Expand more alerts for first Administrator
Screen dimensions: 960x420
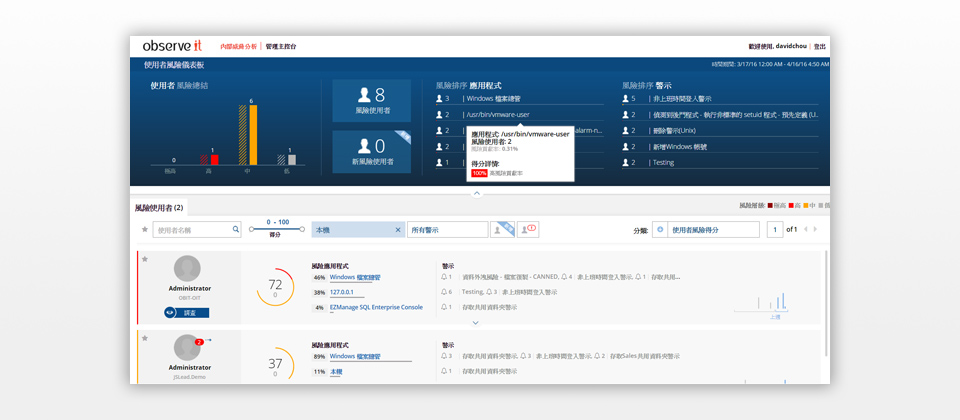tap(475, 323)
